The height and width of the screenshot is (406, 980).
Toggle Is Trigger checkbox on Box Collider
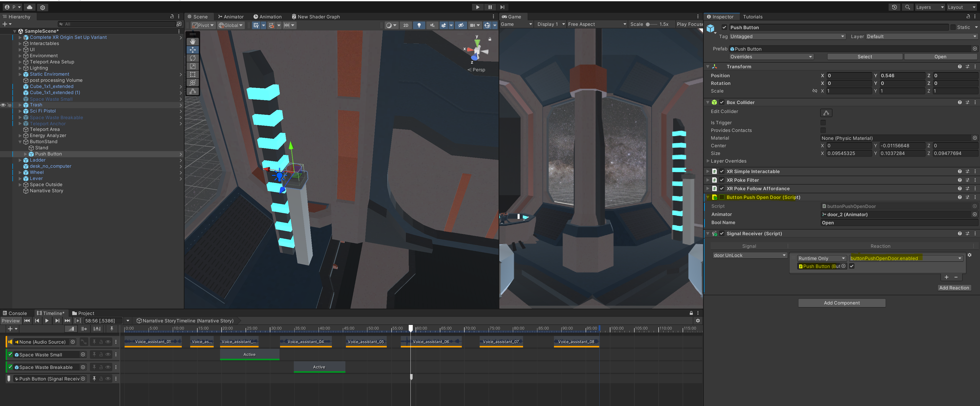(x=823, y=123)
